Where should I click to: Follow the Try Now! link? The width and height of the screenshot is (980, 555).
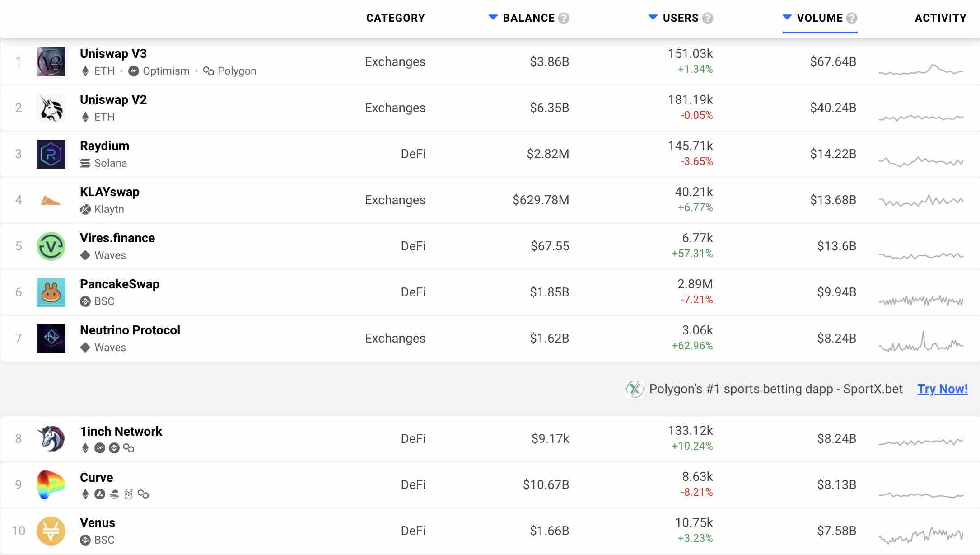click(x=942, y=389)
